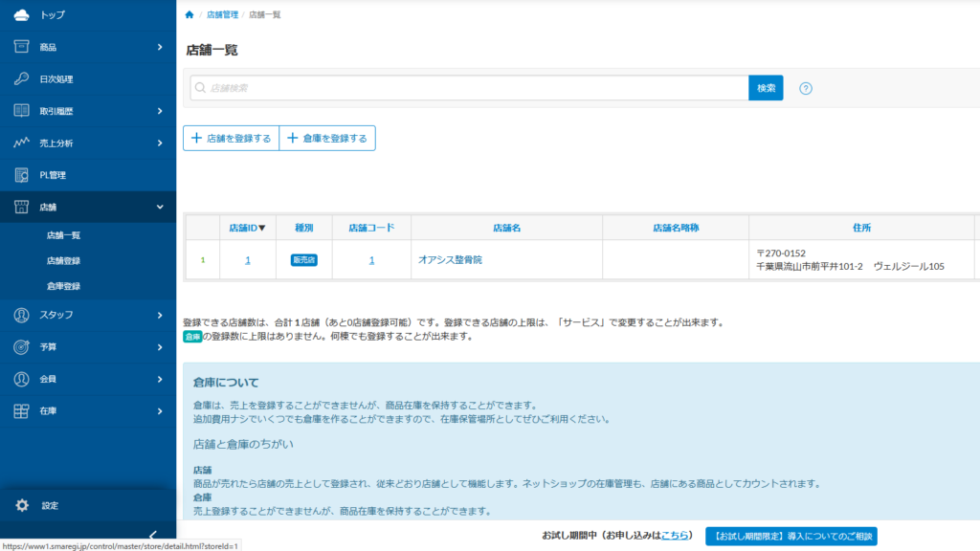Expand the 商品 menu chevron
980x551 pixels.
(x=160, y=47)
